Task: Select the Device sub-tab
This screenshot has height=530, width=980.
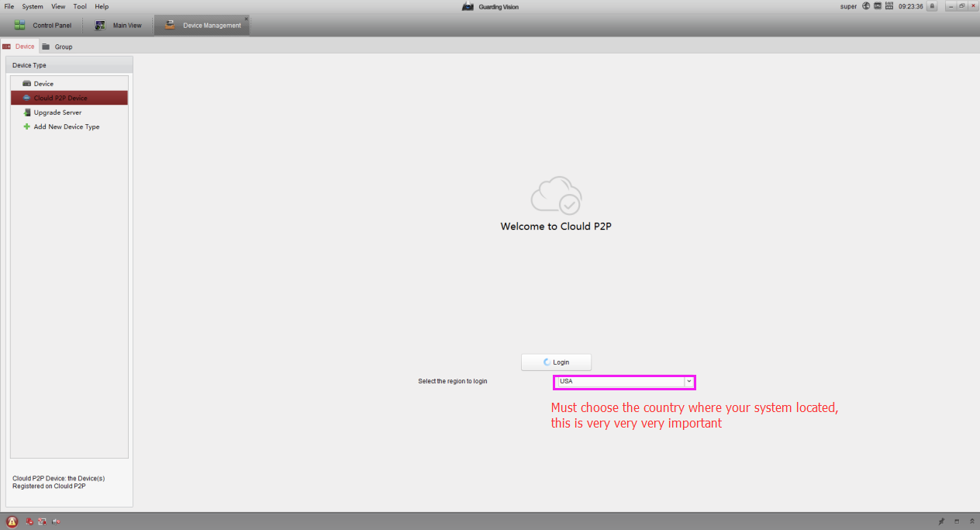Action: (19, 47)
